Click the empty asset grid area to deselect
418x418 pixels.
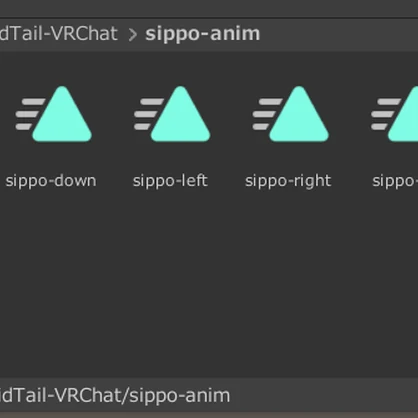[x=209, y=283]
